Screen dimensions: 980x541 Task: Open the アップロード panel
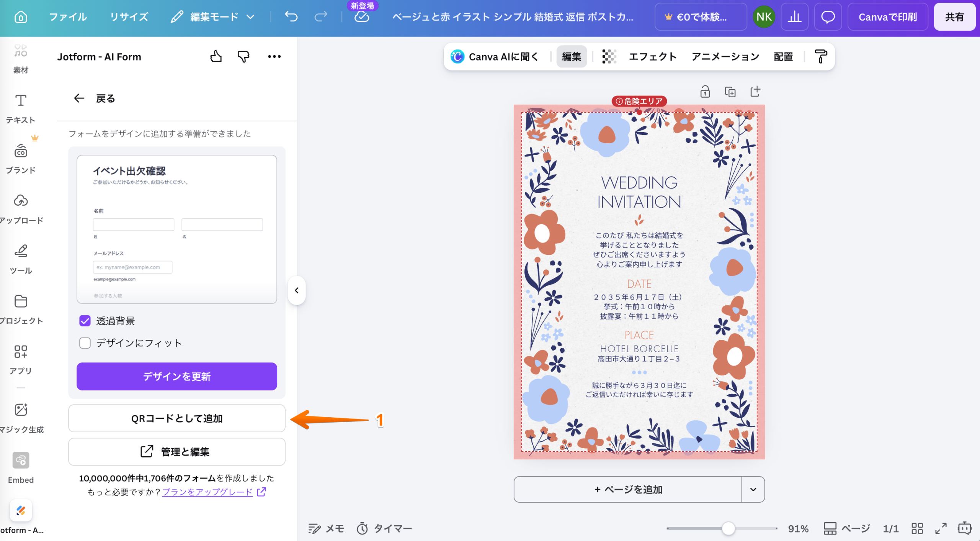click(21, 209)
